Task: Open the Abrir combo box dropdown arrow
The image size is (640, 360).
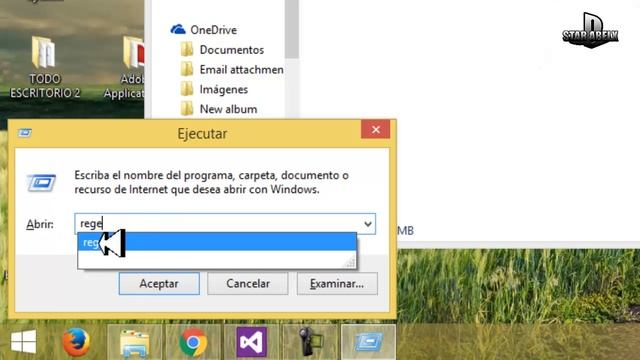Action: click(x=368, y=224)
